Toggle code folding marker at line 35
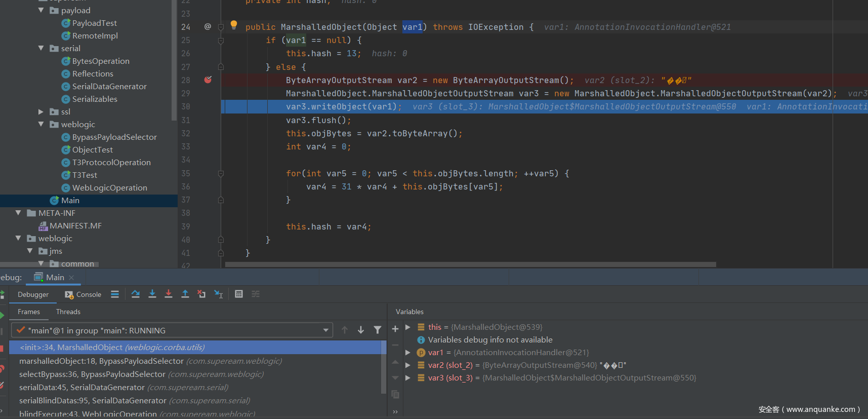 click(x=221, y=174)
